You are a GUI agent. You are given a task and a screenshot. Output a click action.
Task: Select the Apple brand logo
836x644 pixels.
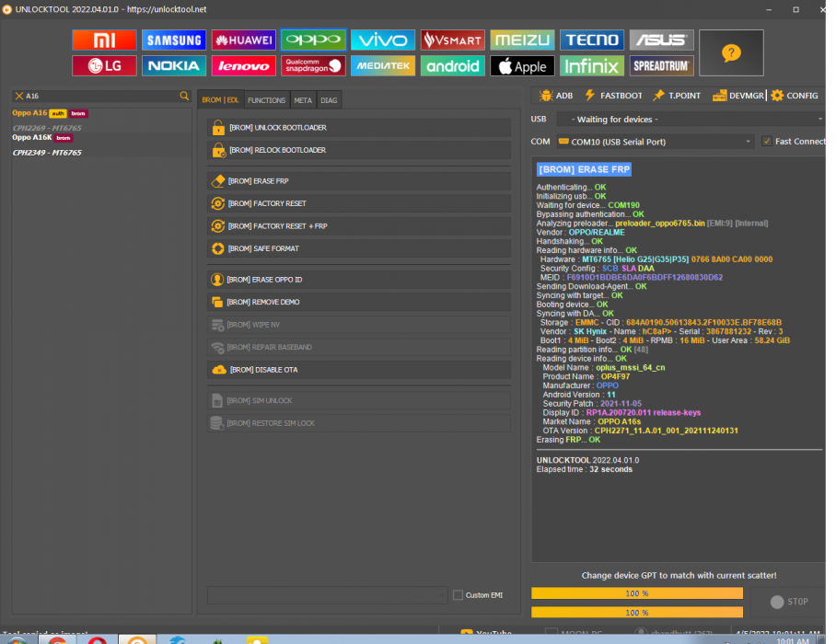523,66
